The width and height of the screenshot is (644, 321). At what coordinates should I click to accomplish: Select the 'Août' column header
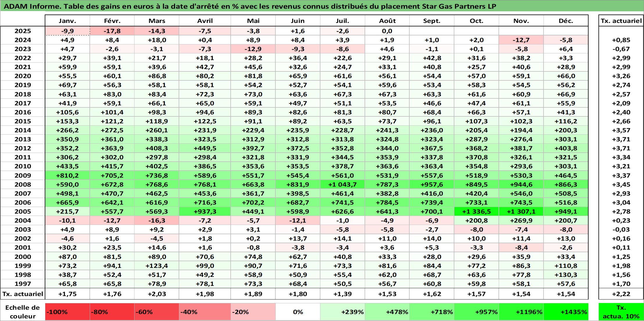click(x=387, y=21)
